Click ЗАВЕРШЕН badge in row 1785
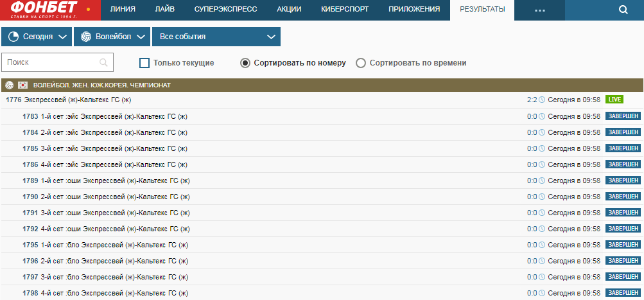644x300 pixels. (x=623, y=148)
